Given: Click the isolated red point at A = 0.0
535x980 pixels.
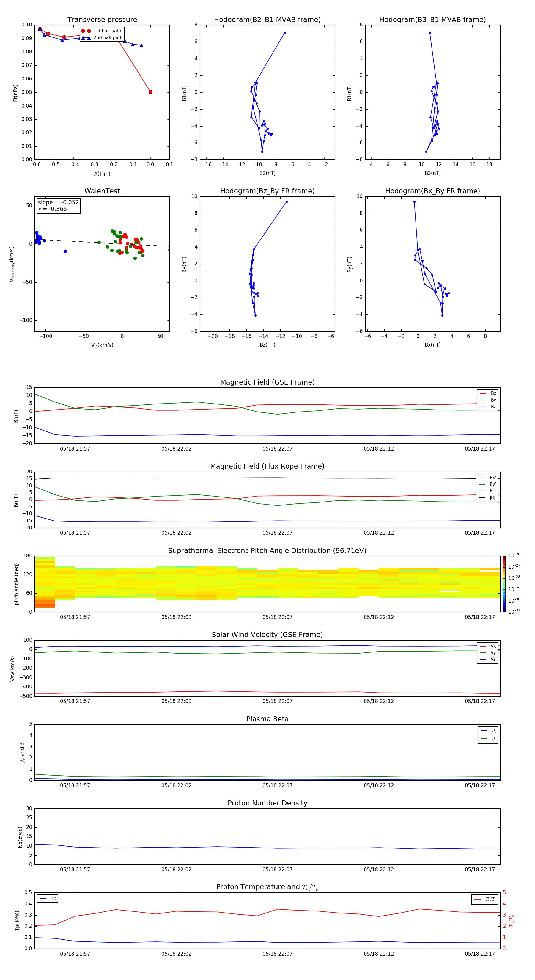Looking at the screenshot, I should [x=150, y=92].
